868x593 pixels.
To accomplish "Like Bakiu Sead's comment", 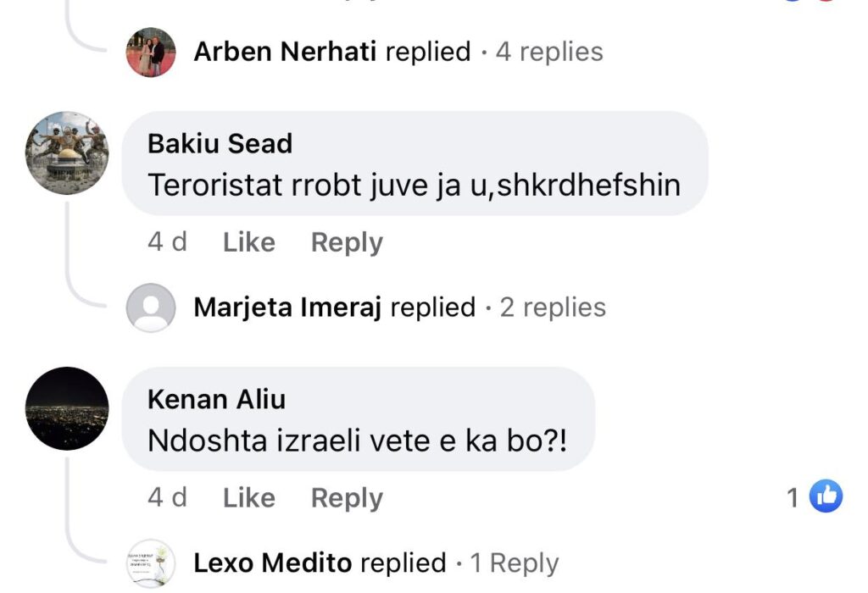I will pos(248,242).
